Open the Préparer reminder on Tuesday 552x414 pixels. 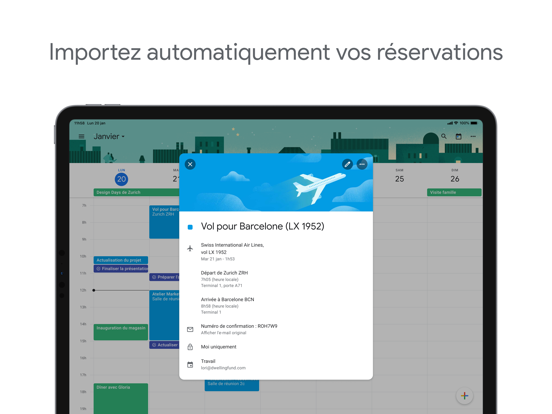[164, 277]
